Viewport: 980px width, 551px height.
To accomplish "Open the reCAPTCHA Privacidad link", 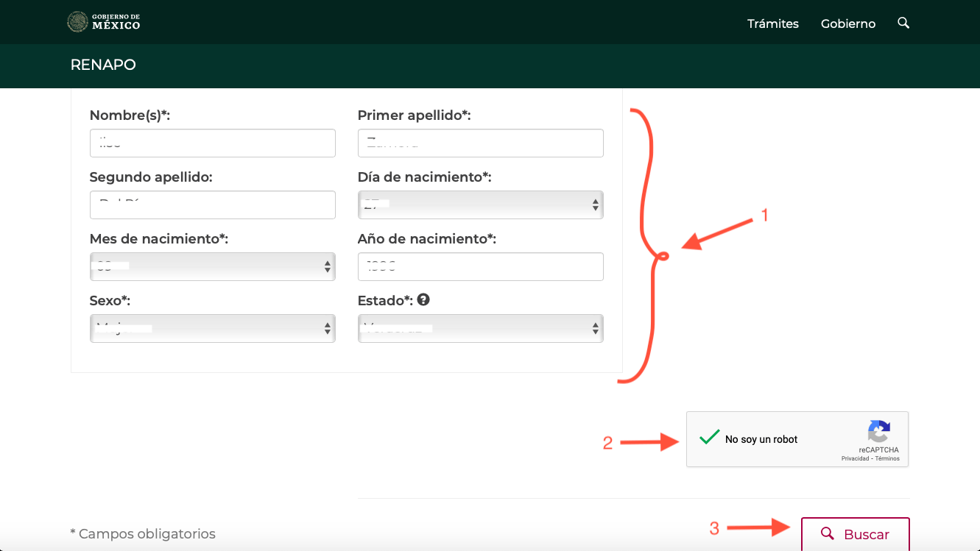I will 855,458.
